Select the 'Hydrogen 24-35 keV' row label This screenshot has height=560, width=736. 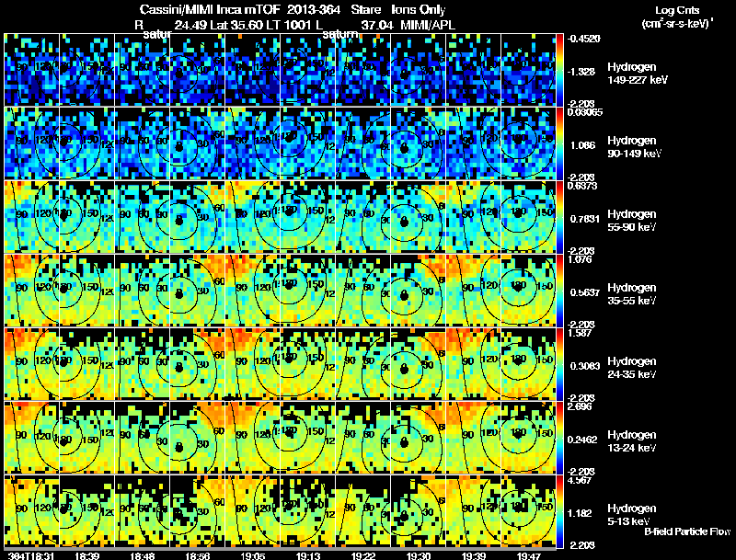pos(632,368)
